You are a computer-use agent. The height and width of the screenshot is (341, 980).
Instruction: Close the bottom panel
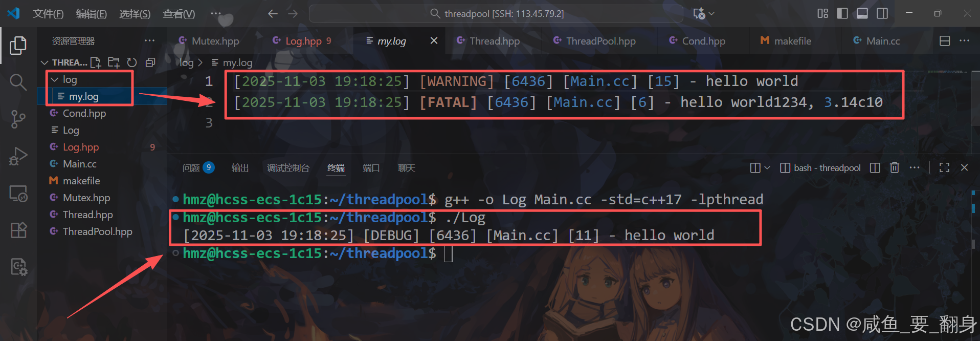tap(964, 168)
